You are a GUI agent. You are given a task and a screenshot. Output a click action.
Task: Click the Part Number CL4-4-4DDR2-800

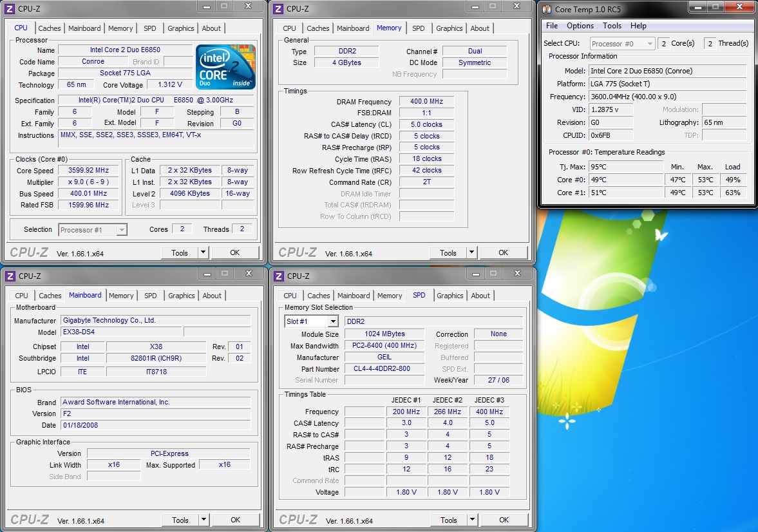click(x=384, y=368)
